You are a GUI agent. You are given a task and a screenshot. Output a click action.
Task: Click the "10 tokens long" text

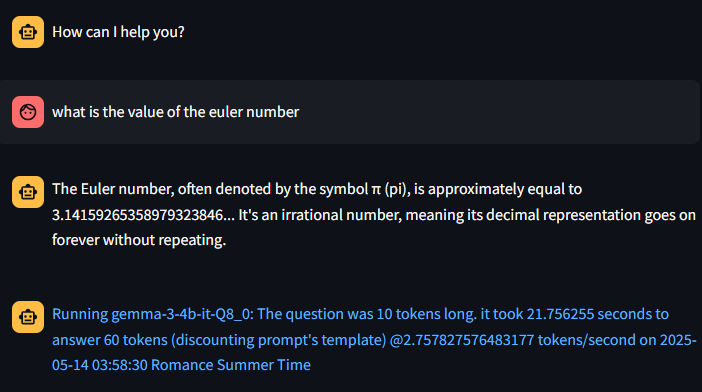click(x=426, y=314)
